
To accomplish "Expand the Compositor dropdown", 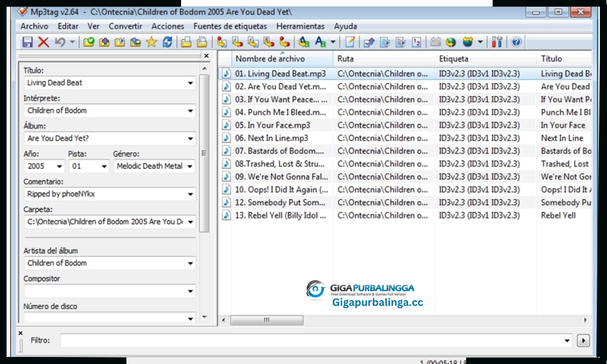I will pos(191,291).
